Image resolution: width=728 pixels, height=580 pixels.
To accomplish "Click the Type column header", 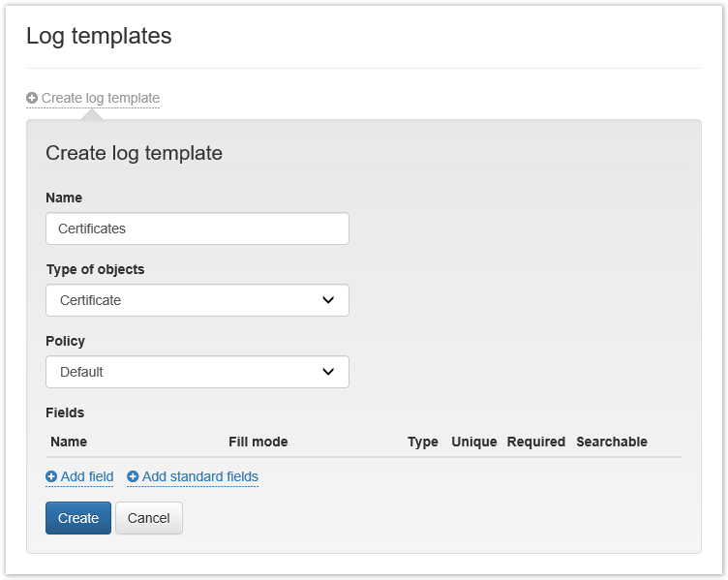I will (423, 442).
